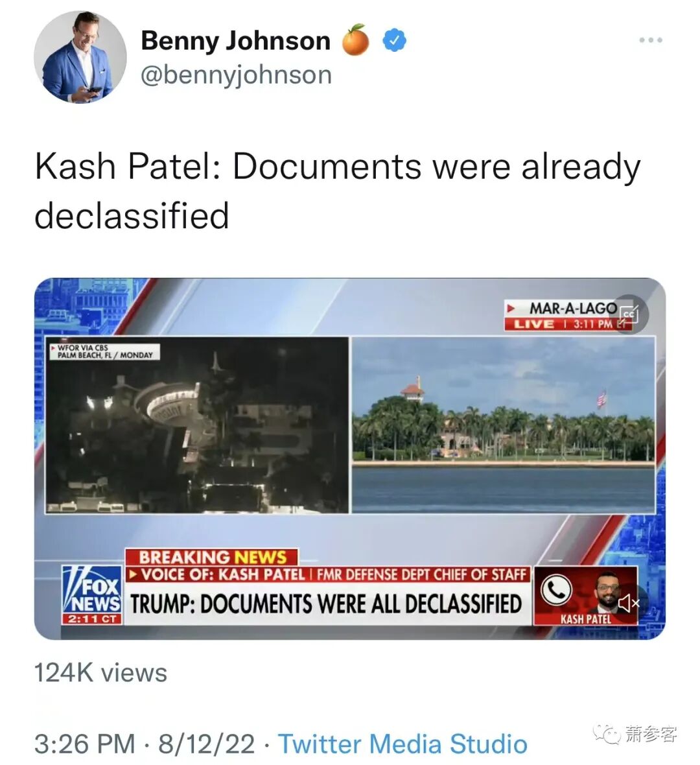Click the nighttime aerial footage panel
700x765 pixels.
pos(197,425)
